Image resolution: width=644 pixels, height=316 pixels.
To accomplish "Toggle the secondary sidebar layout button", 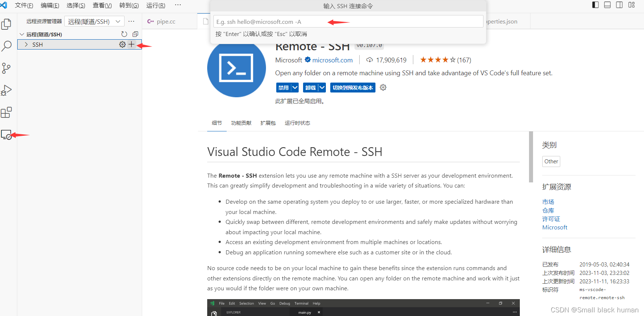I will pyautogui.click(x=619, y=5).
